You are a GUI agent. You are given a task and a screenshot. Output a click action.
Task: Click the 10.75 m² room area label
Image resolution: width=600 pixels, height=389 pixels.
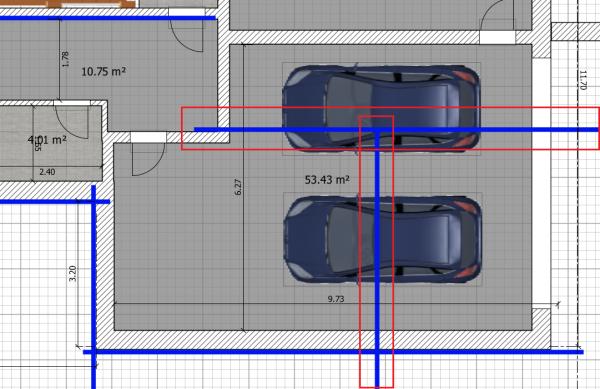tap(104, 71)
